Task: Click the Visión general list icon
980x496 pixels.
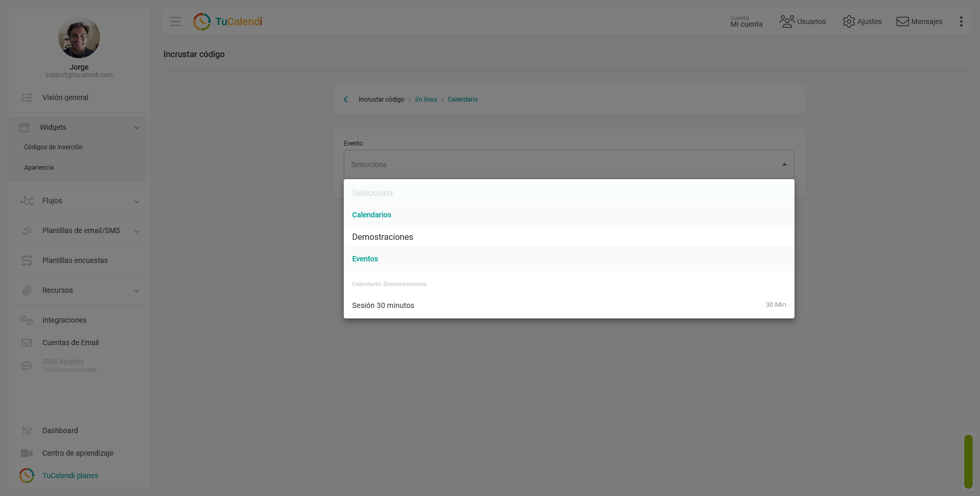Action: (x=27, y=97)
